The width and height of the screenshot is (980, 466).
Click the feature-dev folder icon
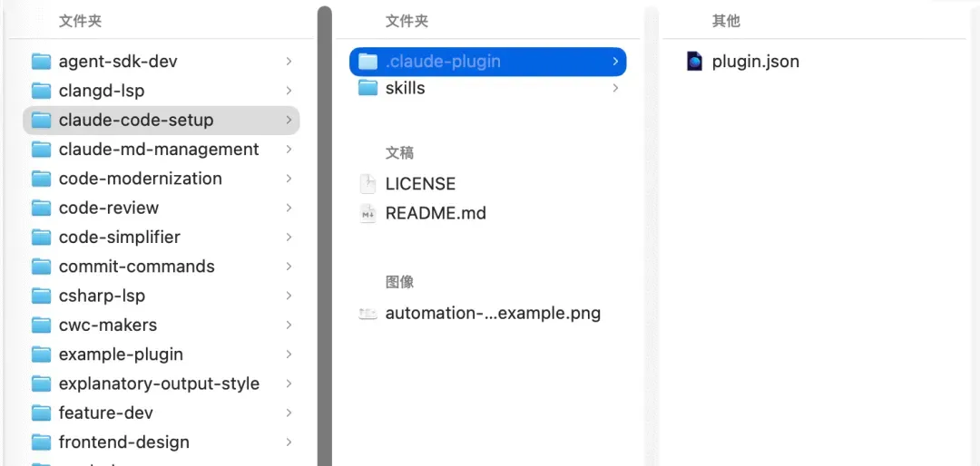coord(41,413)
